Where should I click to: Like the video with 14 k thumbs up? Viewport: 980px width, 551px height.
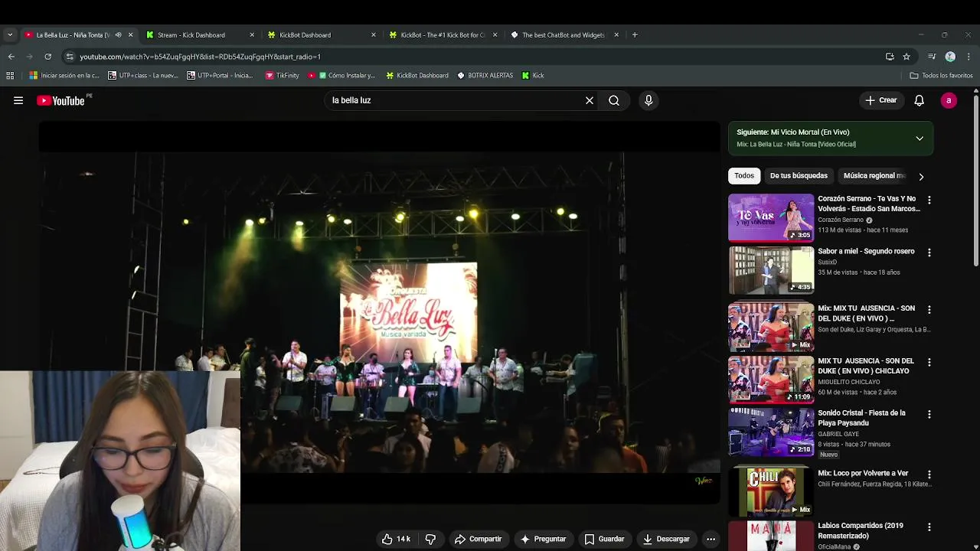pos(396,539)
